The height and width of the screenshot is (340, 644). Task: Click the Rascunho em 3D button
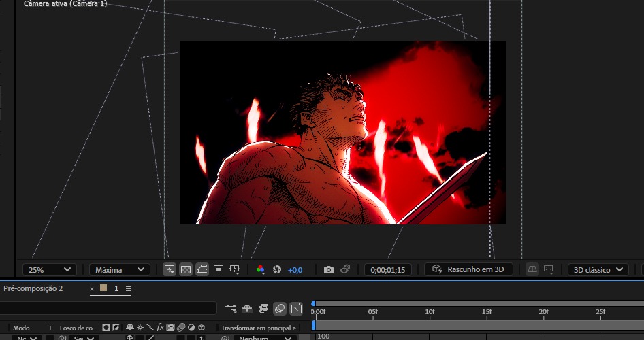coord(468,269)
